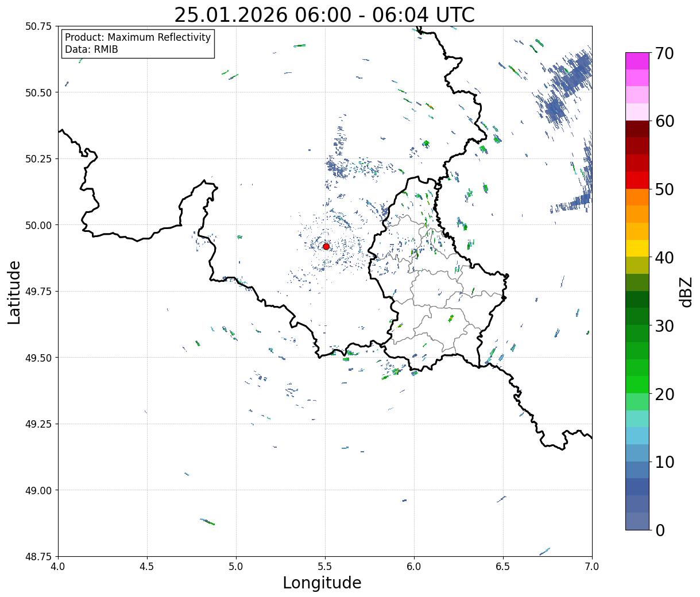Click the magenta top colorbar segment
This screenshot has width=700, height=597.
pos(637,61)
